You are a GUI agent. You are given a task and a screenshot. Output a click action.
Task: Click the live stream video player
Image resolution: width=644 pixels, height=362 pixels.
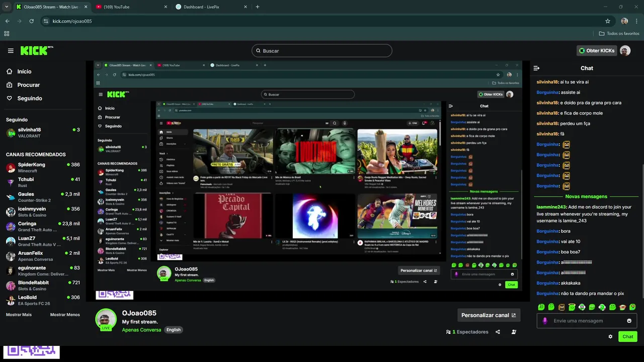point(308,180)
